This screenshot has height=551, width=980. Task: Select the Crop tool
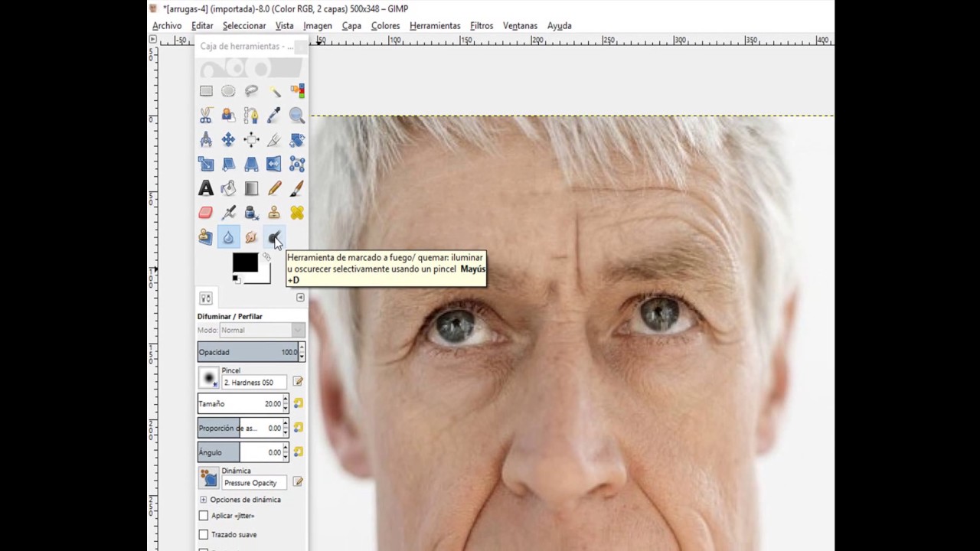coord(274,140)
